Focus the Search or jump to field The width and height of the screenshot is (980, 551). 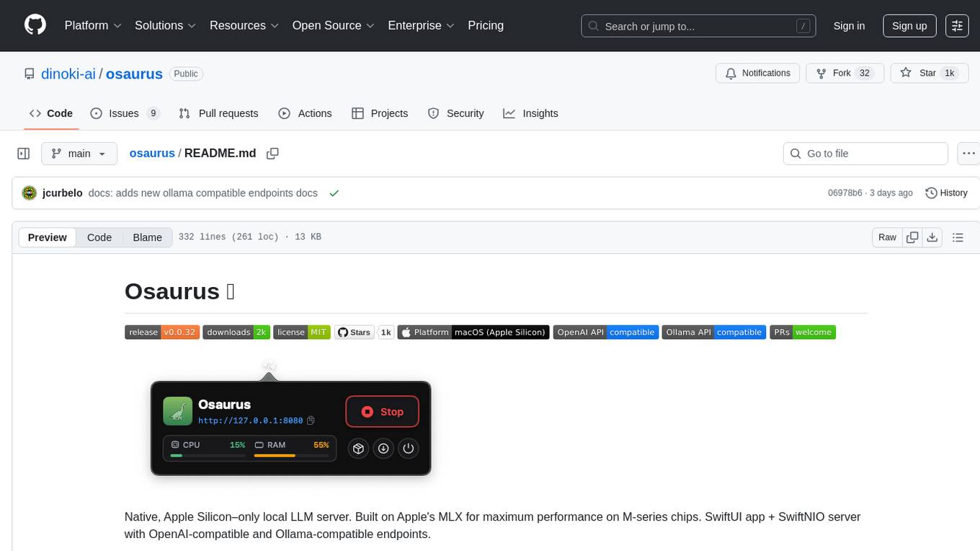[699, 26]
